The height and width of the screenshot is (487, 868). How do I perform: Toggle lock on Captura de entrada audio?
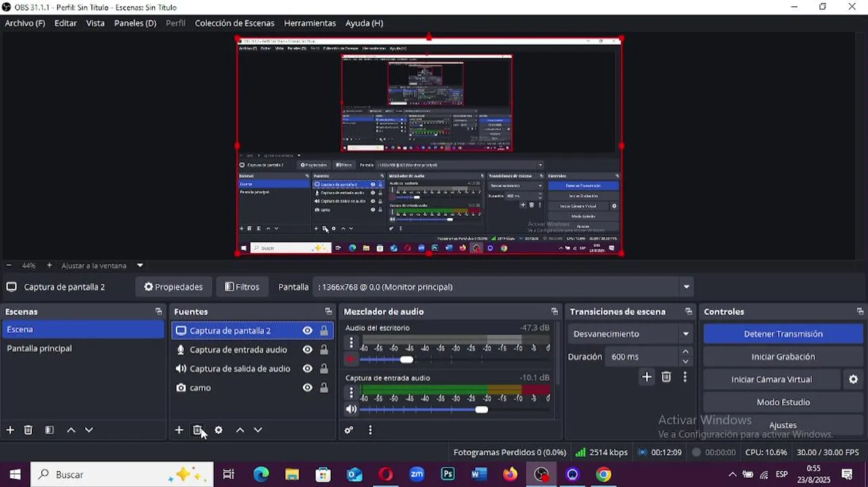coord(324,350)
